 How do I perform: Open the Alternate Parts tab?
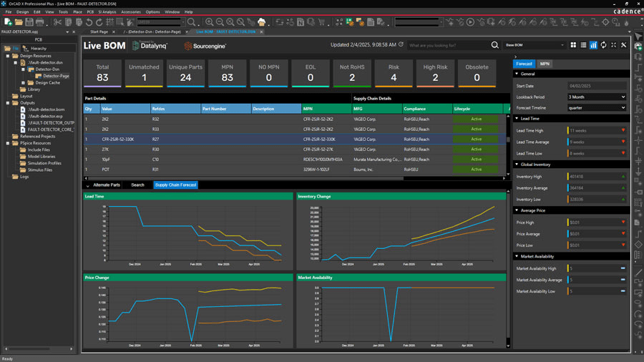point(107,185)
